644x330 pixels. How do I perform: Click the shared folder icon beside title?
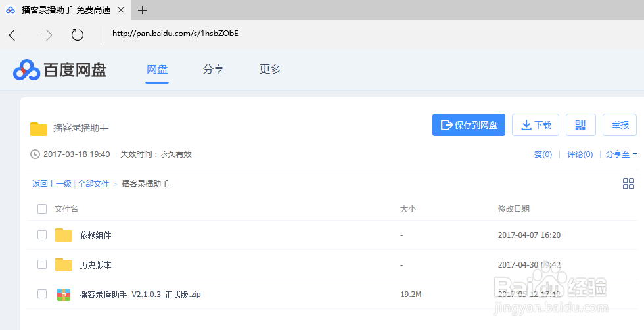click(x=39, y=129)
